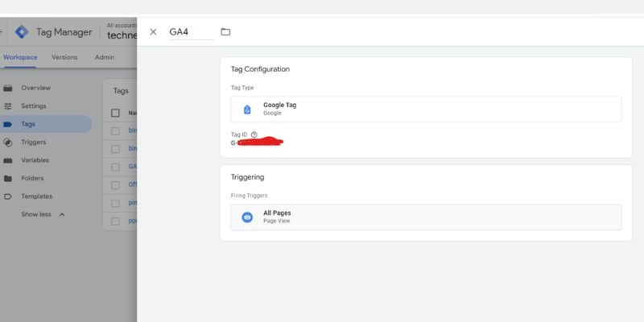Viewport: 644px width, 322px height.
Task: Click the Variables blocks icon
Action: (8, 160)
